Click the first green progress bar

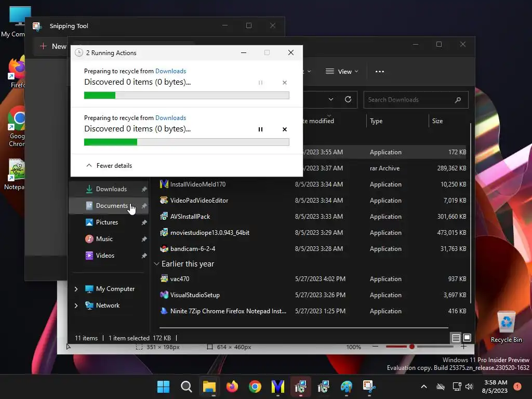pos(187,96)
